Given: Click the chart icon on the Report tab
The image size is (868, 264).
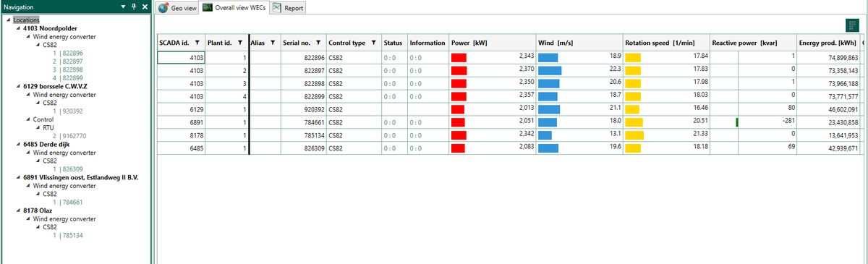Looking at the screenshot, I should click(276, 8).
